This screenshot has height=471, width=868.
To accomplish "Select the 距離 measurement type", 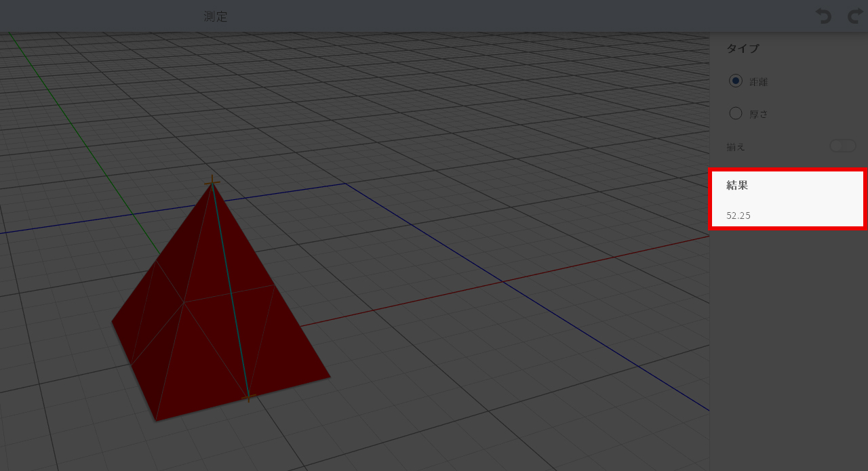I will coord(736,81).
